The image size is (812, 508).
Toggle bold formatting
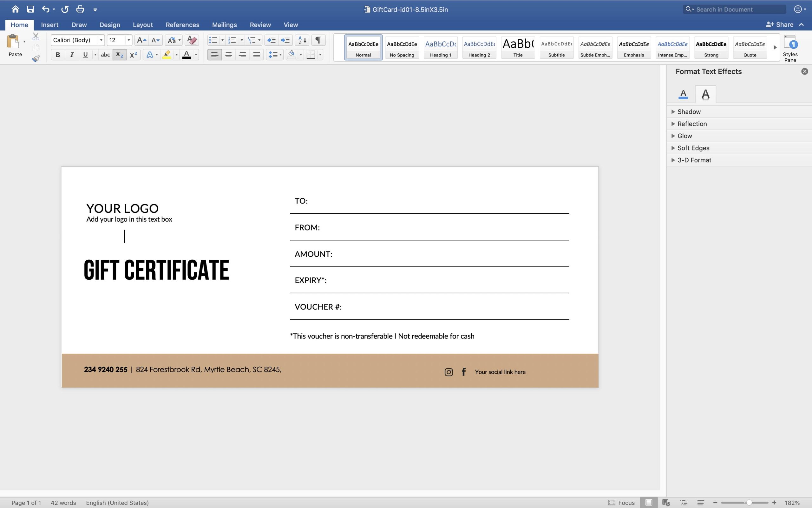(58, 54)
